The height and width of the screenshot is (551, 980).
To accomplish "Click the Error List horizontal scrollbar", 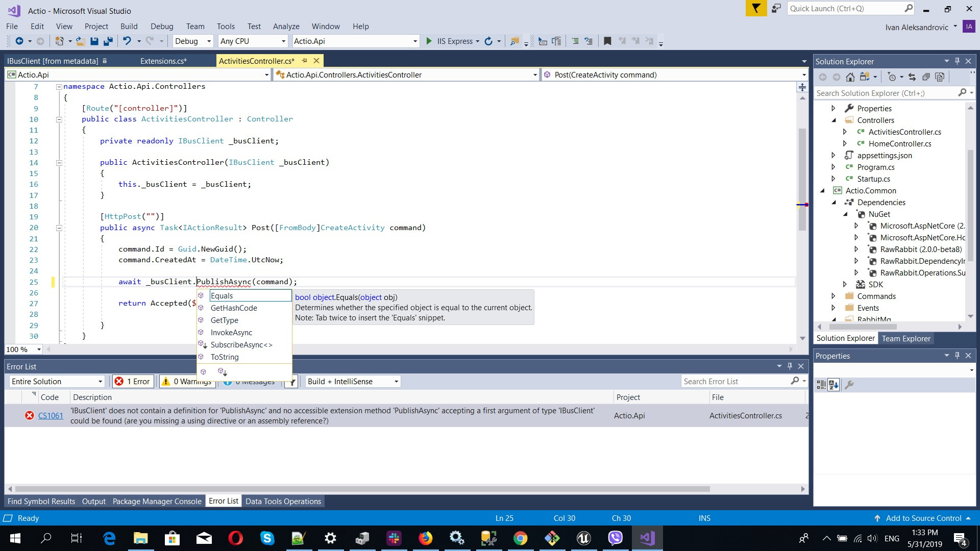I will [x=357, y=489].
